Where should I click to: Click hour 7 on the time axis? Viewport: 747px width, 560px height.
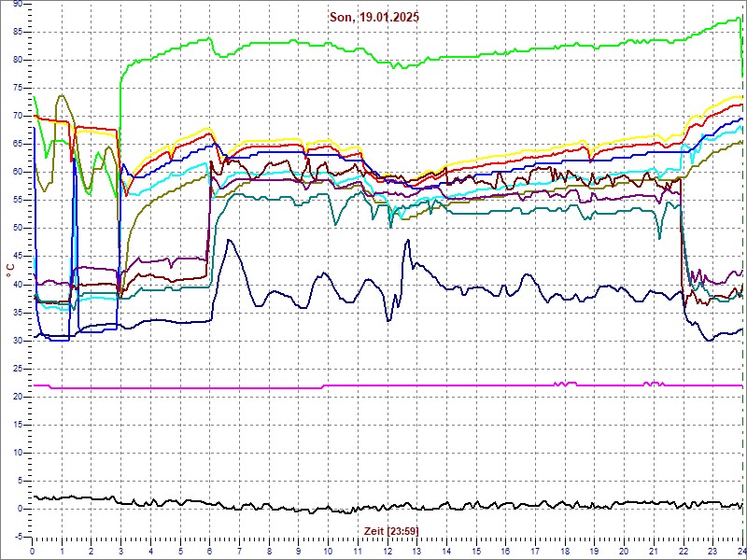[x=240, y=550]
